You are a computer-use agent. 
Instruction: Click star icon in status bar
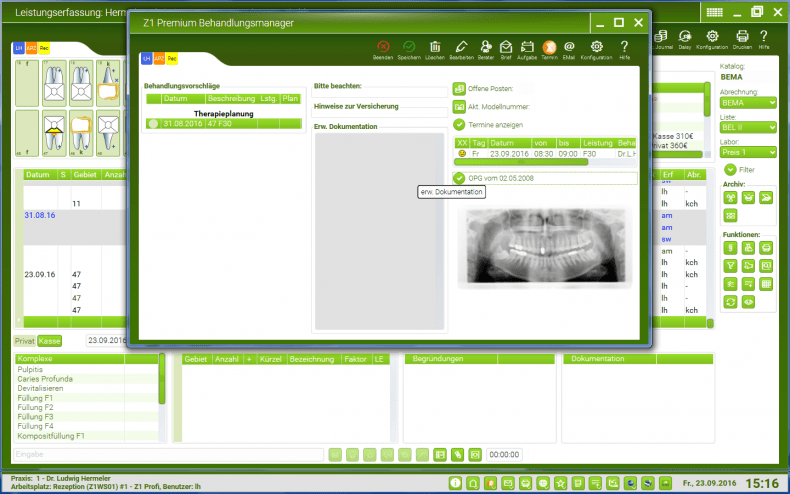pyautogui.click(x=560, y=483)
